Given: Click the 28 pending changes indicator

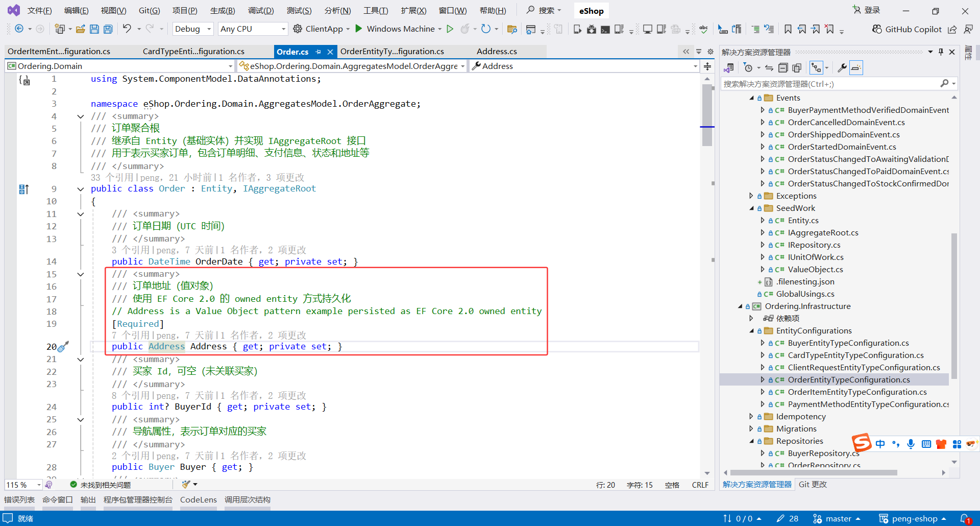Looking at the screenshot, I should 788,519.
